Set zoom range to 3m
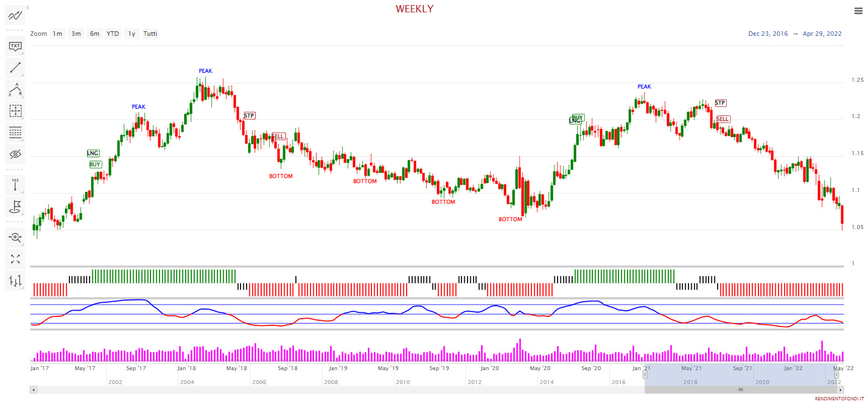Image resolution: width=868 pixels, height=402 pixels. tap(76, 34)
